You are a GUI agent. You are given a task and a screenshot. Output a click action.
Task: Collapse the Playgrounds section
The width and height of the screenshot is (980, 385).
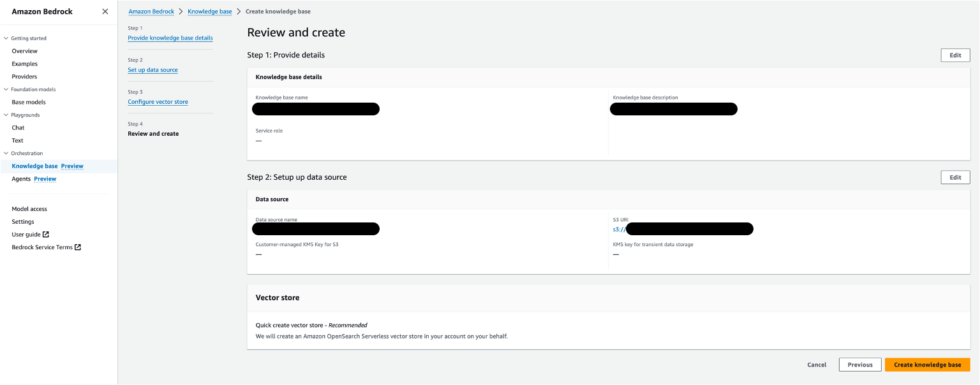coord(6,115)
